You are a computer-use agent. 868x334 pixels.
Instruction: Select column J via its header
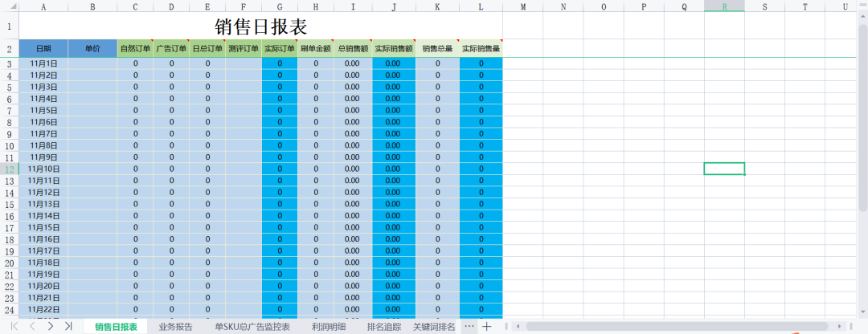(x=394, y=6)
